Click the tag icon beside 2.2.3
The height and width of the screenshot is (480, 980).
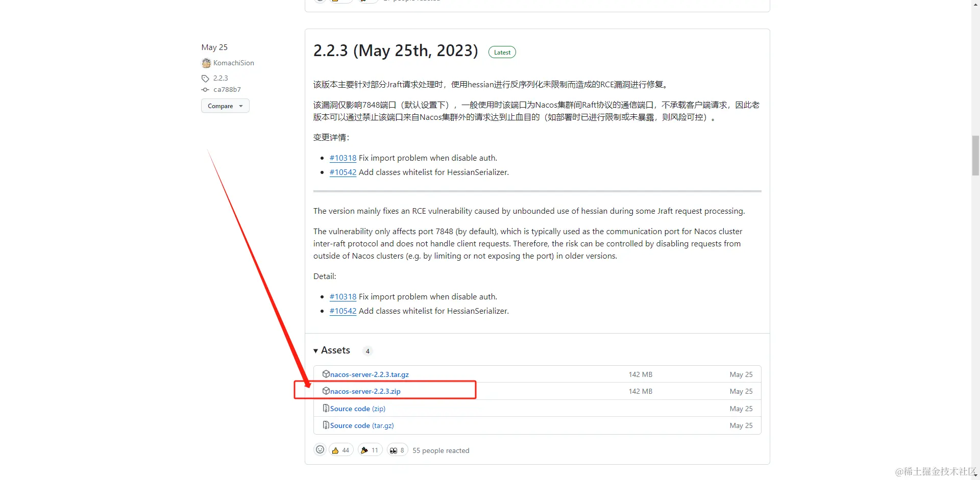[205, 79]
